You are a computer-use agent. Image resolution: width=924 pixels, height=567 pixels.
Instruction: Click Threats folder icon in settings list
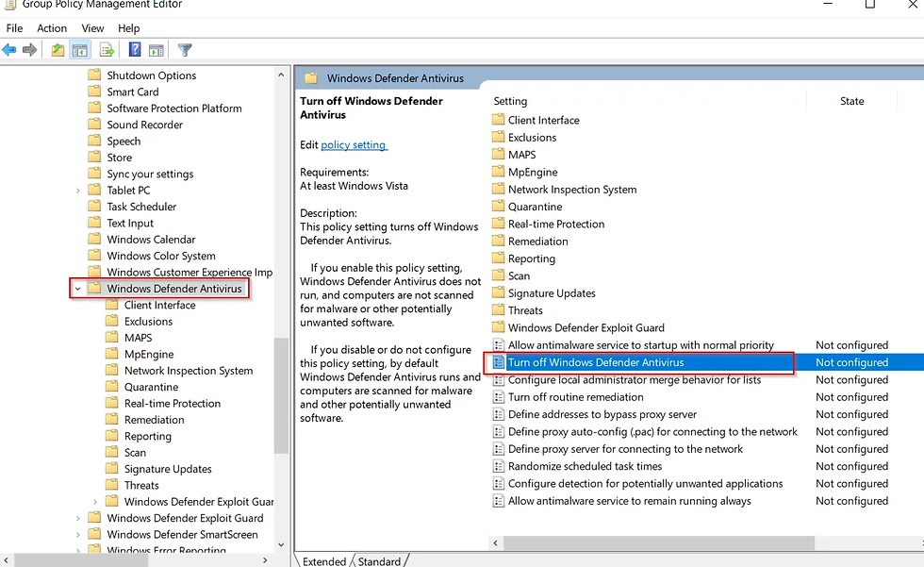pos(499,310)
